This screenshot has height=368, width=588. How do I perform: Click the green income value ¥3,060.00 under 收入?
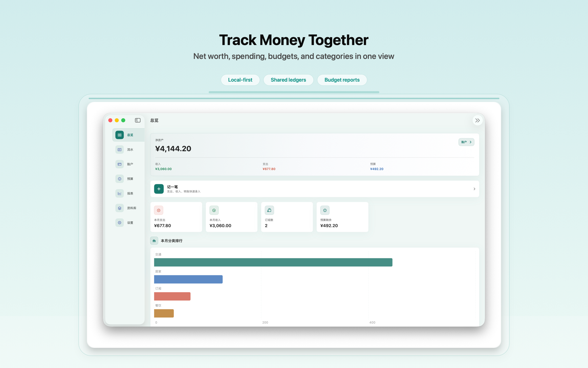(x=163, y=169)
